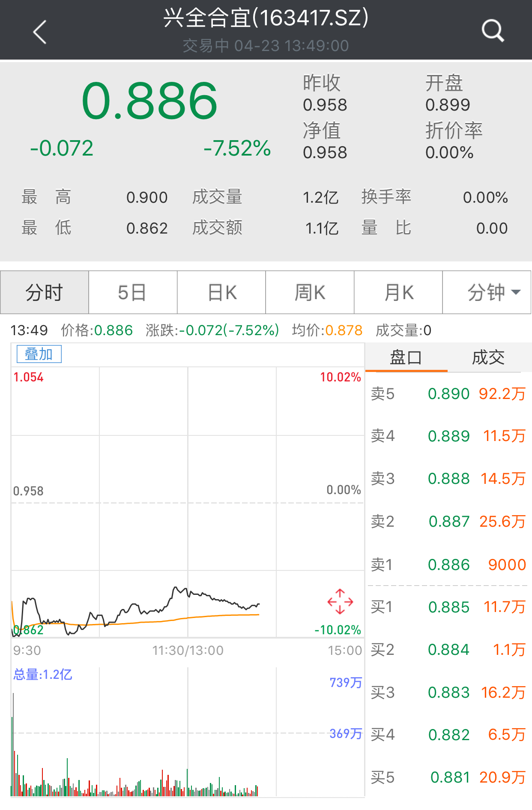Select the 卖2 row at 0.887
Viewport: 532px width, 810px height.
coord(448,521)
